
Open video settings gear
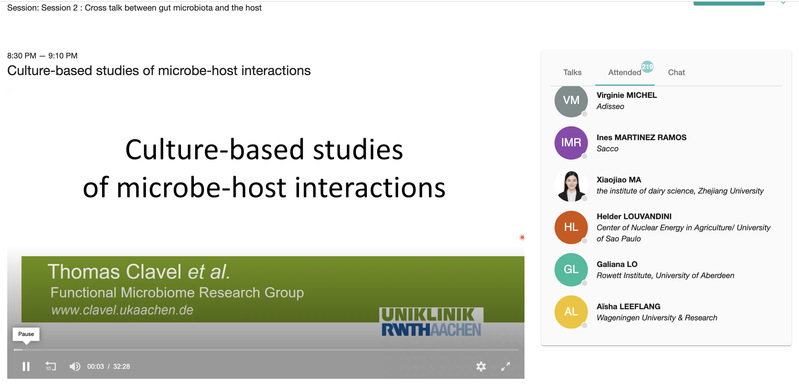(x=481, y=366)
